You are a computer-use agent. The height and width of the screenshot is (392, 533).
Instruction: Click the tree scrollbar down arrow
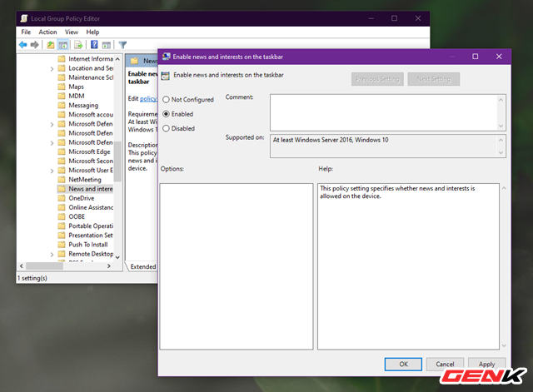(x=117, y=257)
